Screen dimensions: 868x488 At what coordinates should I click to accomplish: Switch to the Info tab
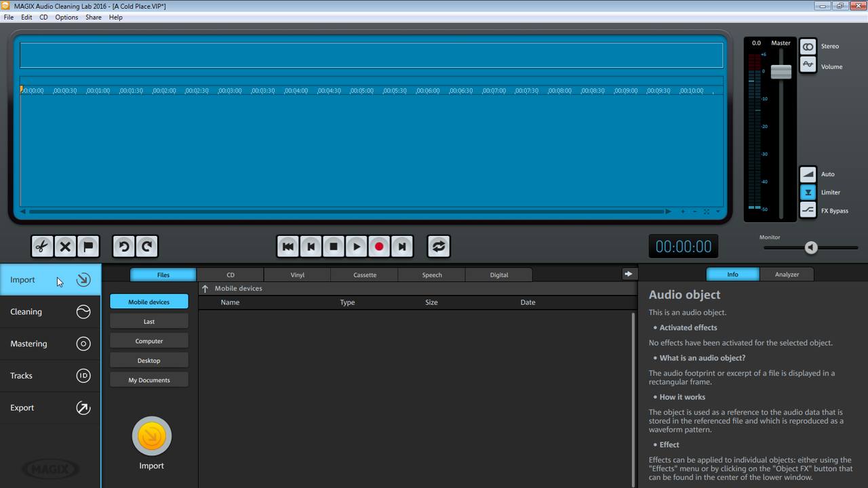click(x=732, y=274)
